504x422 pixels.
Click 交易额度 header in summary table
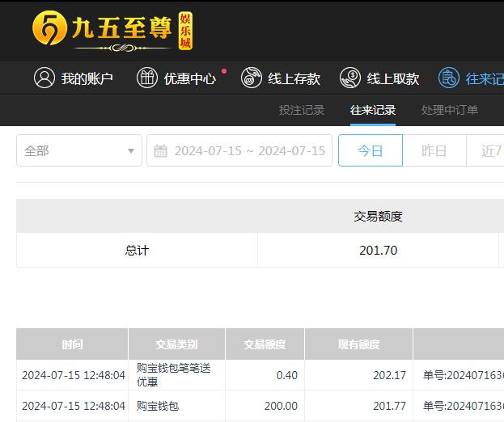[378, 217]
